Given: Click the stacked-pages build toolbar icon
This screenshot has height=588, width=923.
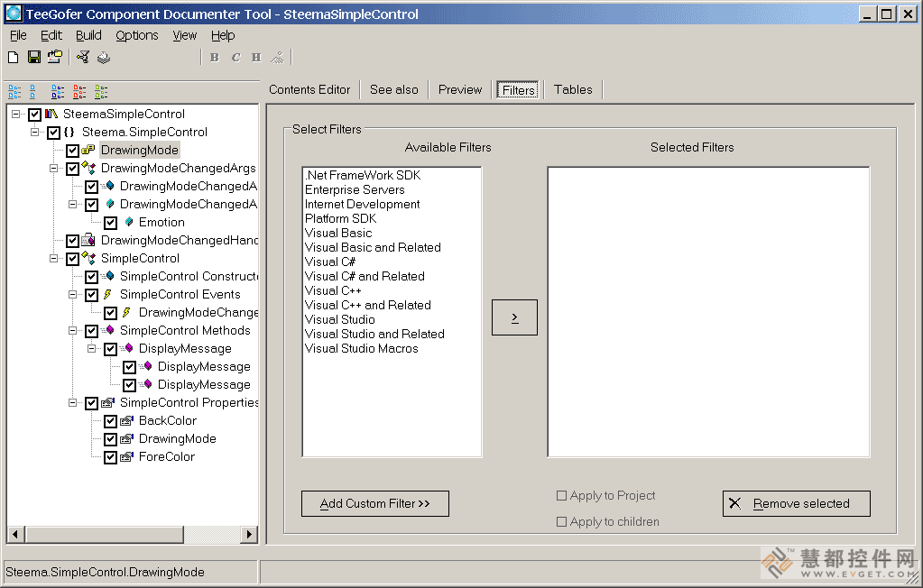Looking at the screenshot, I should [104, 57].
